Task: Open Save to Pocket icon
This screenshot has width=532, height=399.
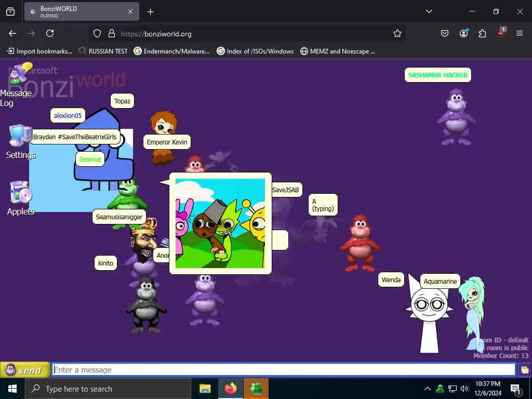Action: [445, 33]
